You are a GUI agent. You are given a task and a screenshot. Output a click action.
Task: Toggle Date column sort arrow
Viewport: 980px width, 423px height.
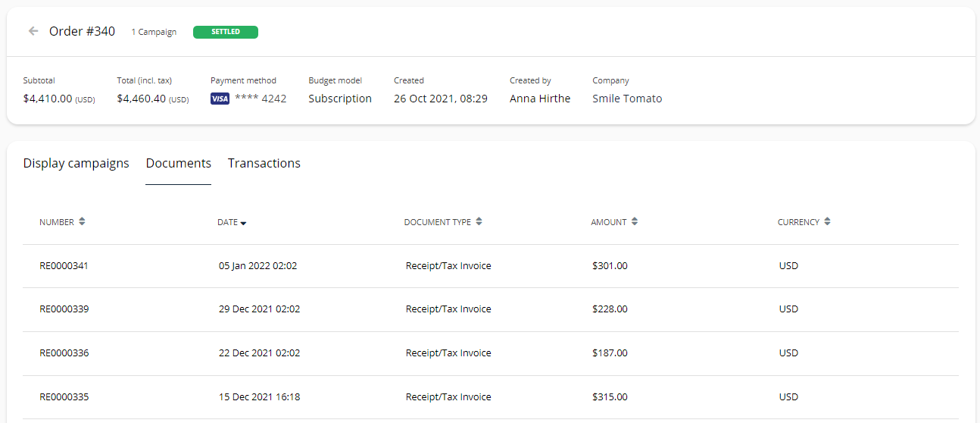coord(244,223)
